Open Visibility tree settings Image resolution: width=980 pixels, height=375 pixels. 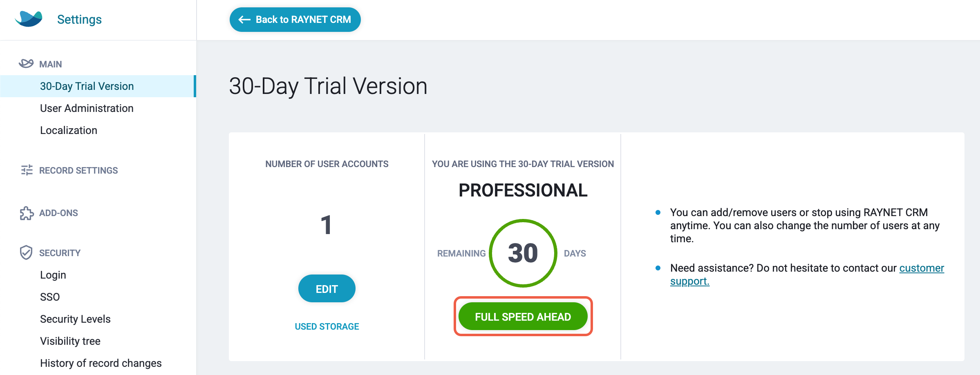(70, 341)
